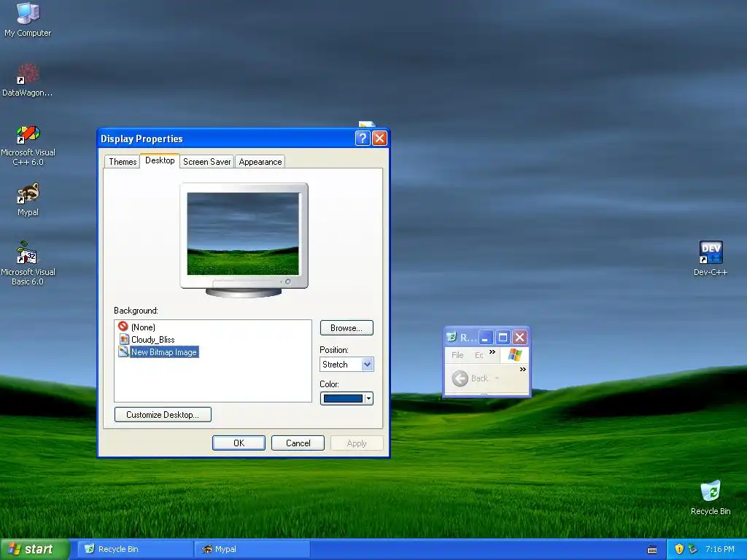
Task: Click the Apply button
Action: point(357,443)
